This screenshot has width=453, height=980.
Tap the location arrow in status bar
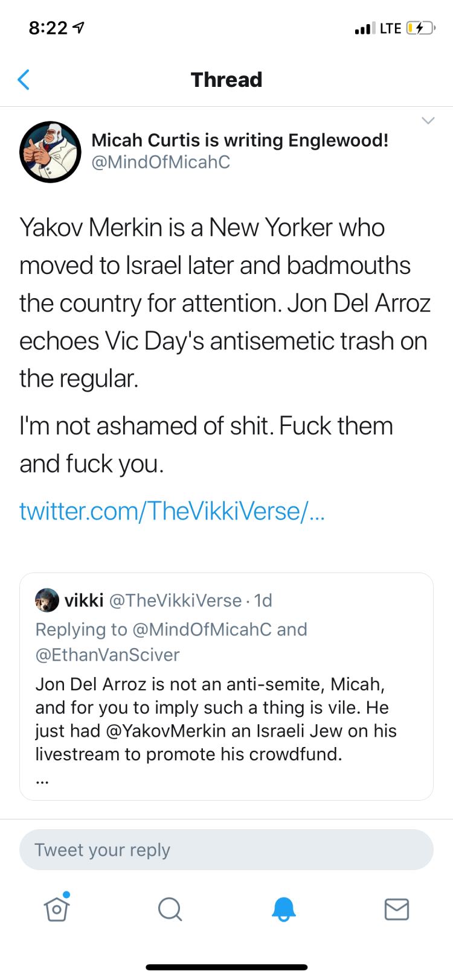point(79,28)
